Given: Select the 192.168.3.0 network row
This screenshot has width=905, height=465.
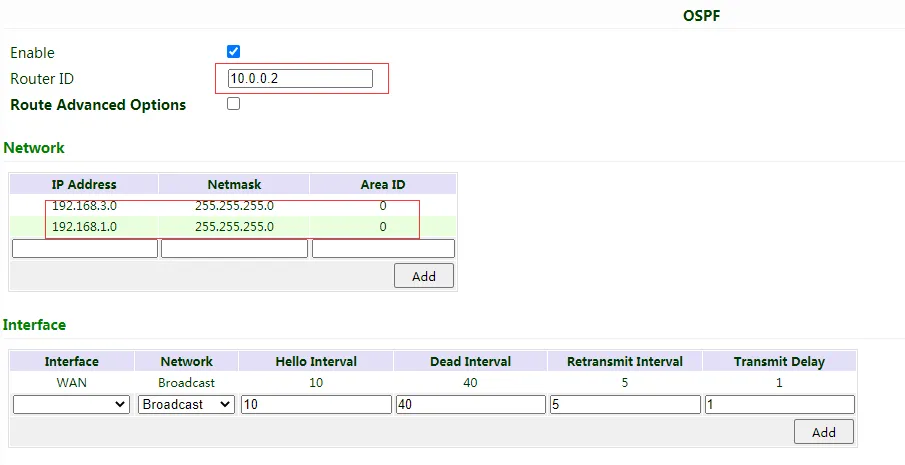Looking at the screenshot, I should [x=233, y=206].
